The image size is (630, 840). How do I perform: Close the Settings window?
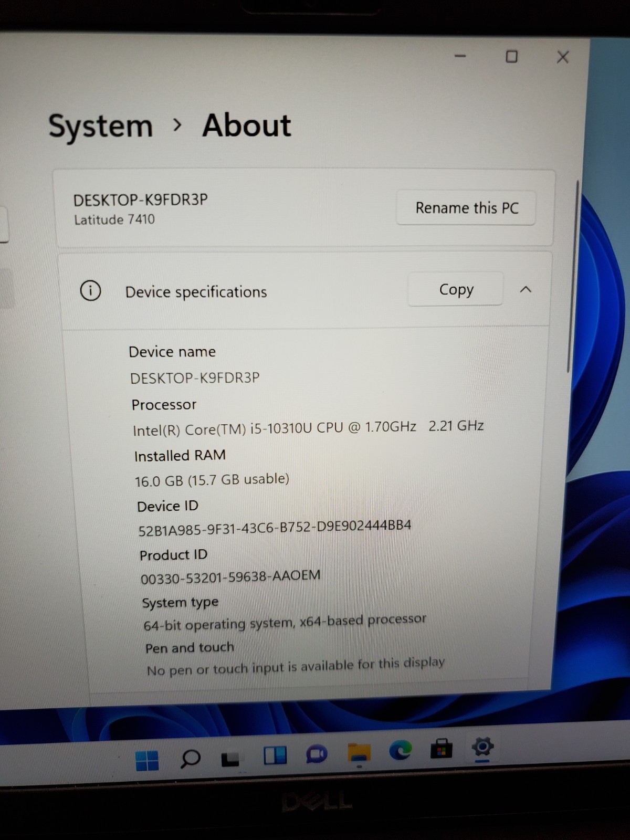point(563,57)
